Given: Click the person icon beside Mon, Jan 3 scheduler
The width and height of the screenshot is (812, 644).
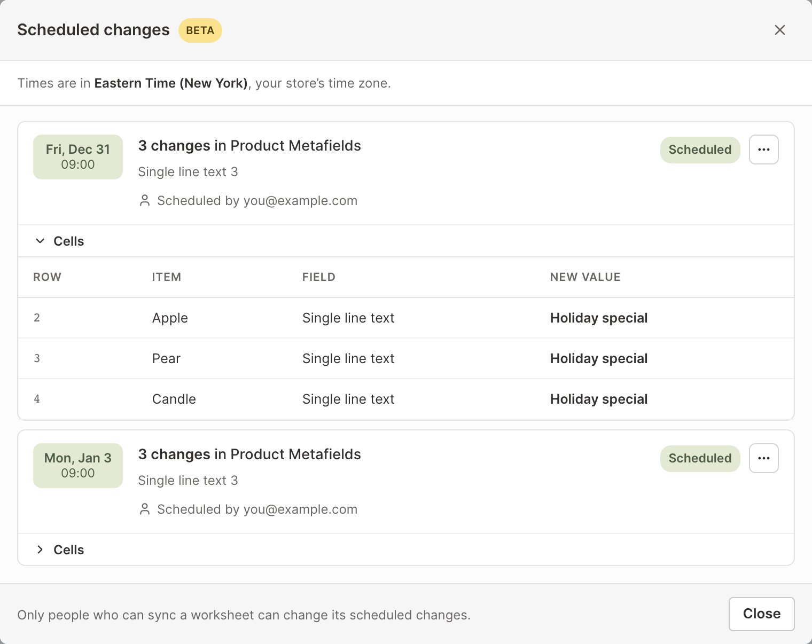Looking at the screenshot, I should (x=145, y=509).
